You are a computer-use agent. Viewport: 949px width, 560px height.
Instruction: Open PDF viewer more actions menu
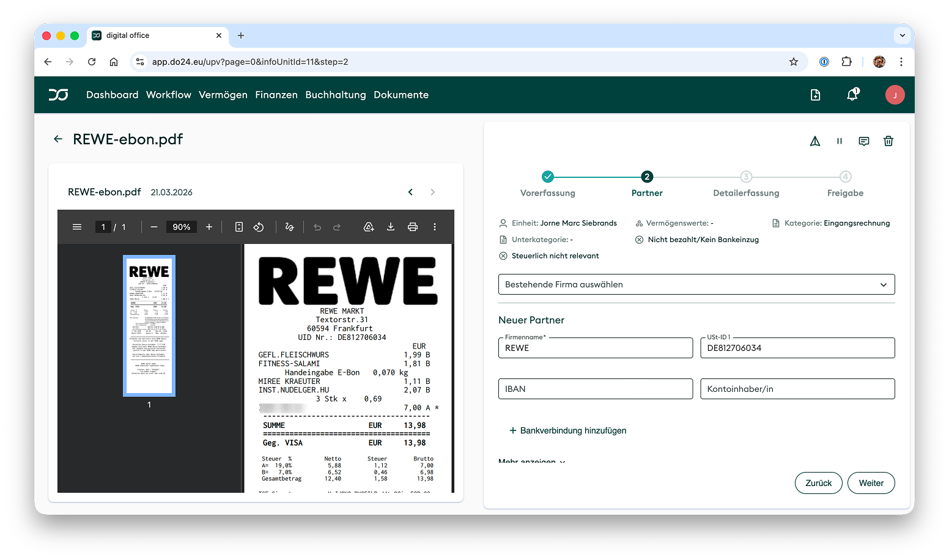click(435, 227)
